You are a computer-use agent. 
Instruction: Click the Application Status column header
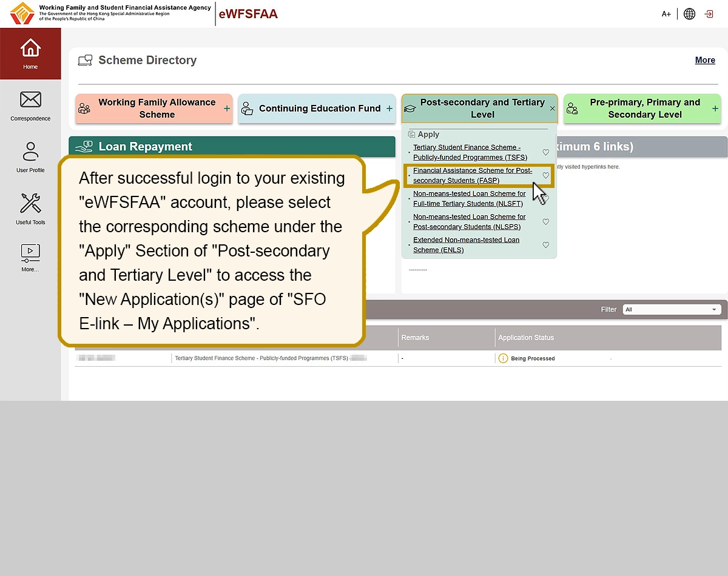[526, 338]
